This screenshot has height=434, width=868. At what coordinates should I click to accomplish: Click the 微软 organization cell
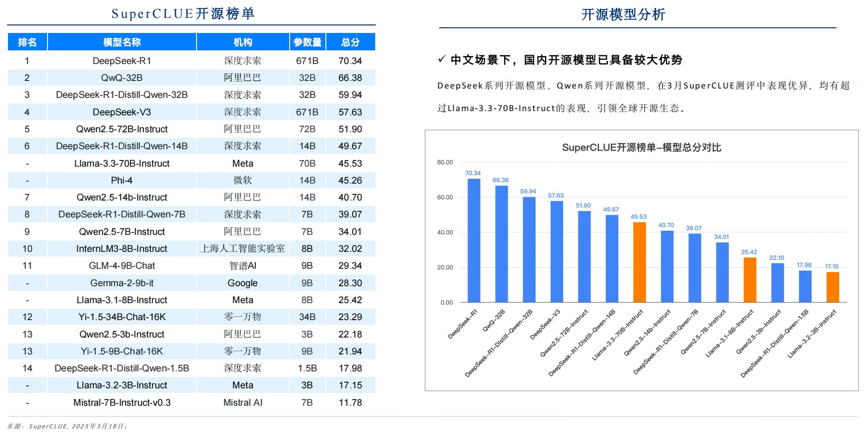(243, 180)
